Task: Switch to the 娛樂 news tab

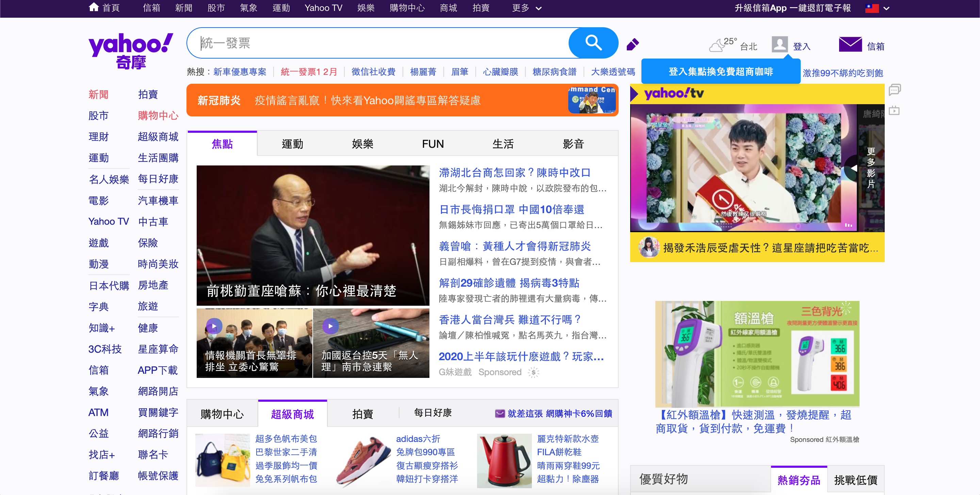Action: tap(362, 144)
